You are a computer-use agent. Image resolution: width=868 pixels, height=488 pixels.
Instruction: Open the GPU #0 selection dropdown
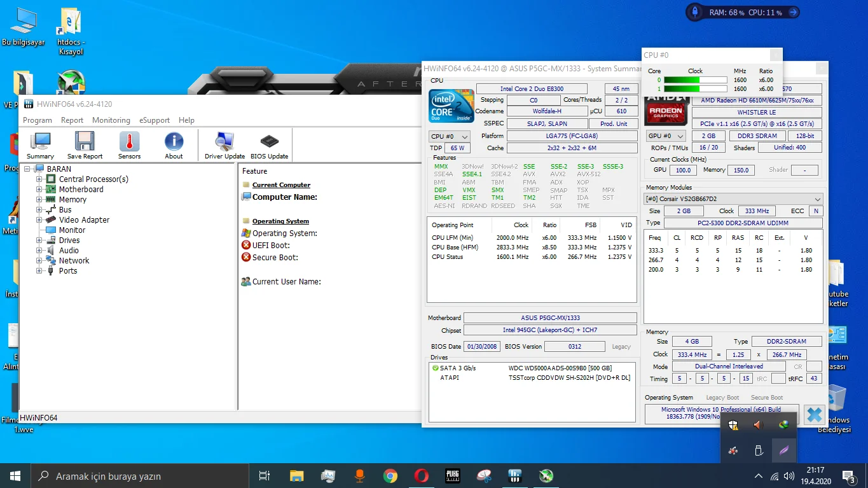(x=665, y=136)
